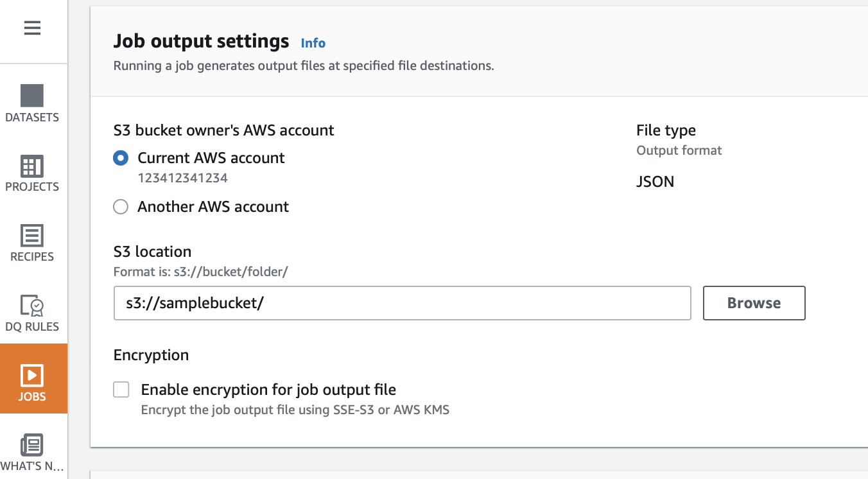868x479 pixels.
Task: Click the S3 location text field
Action: click(402, 303)
